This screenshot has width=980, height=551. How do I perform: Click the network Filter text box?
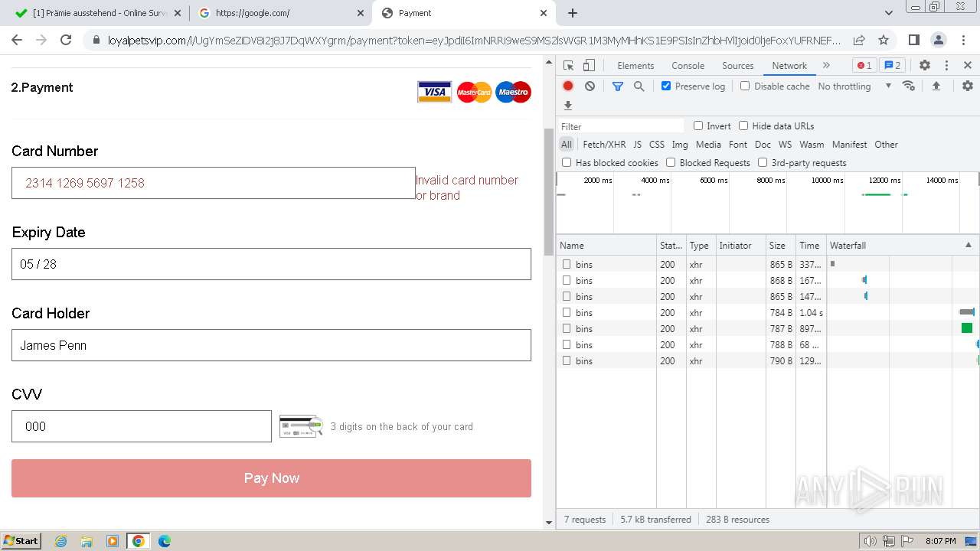pos(622,126)
